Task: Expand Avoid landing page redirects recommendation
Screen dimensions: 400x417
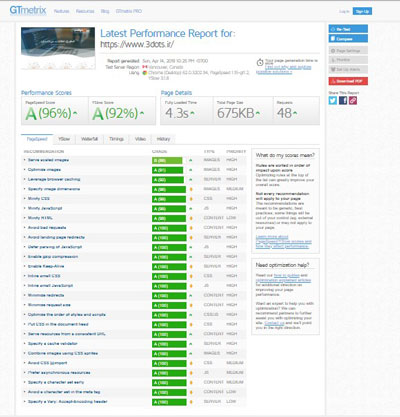Action: pyautogui.click(x=56, y=237)
